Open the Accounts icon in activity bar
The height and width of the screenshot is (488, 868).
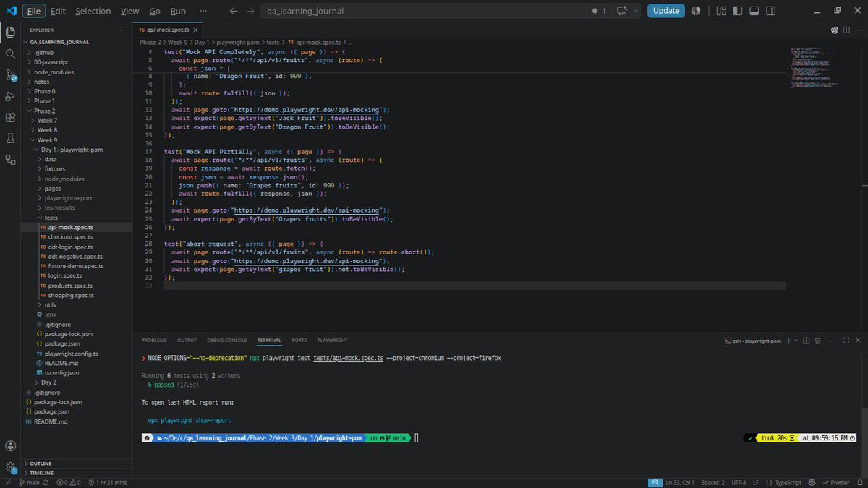(10, 446)
